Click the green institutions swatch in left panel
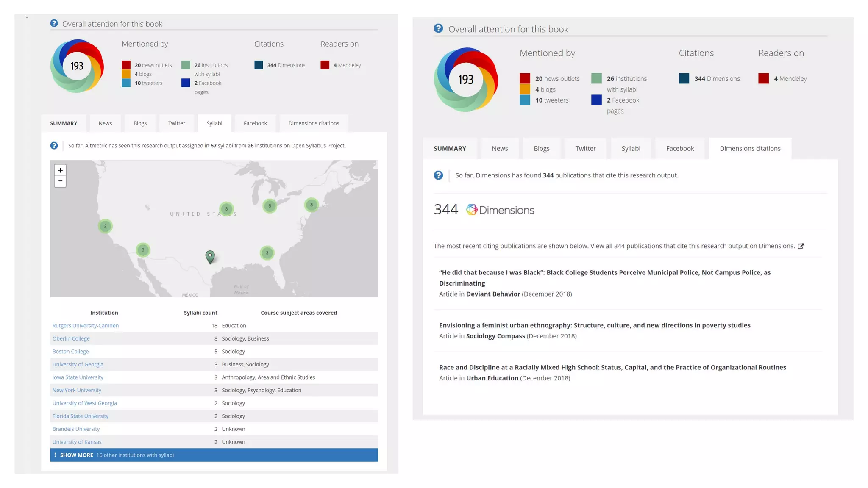This screenshot has width=868, height=488. tap(186, 65)
